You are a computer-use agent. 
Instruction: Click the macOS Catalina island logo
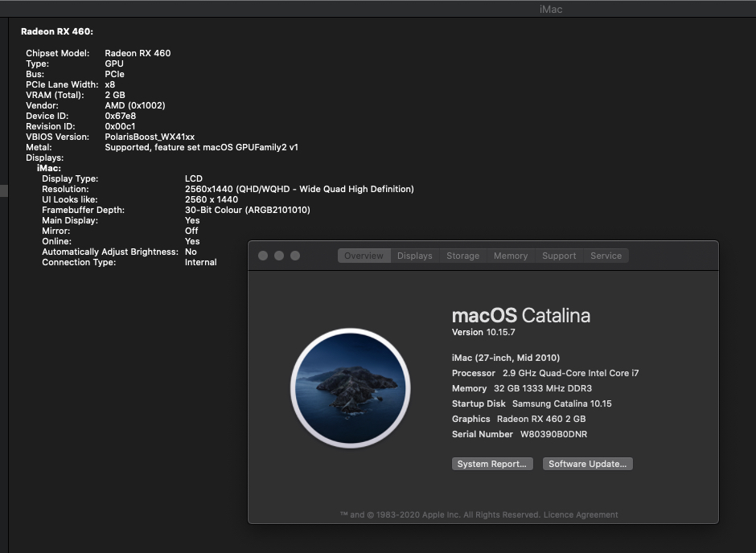pos(350,388)
